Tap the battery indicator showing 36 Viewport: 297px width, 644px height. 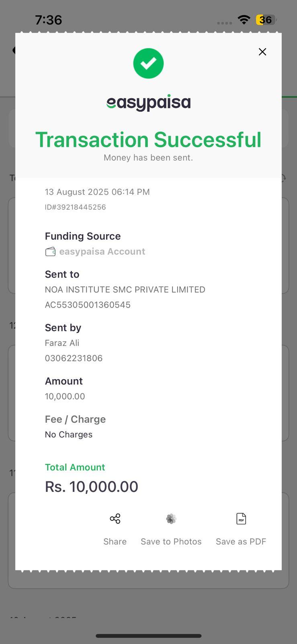point(266,20)
